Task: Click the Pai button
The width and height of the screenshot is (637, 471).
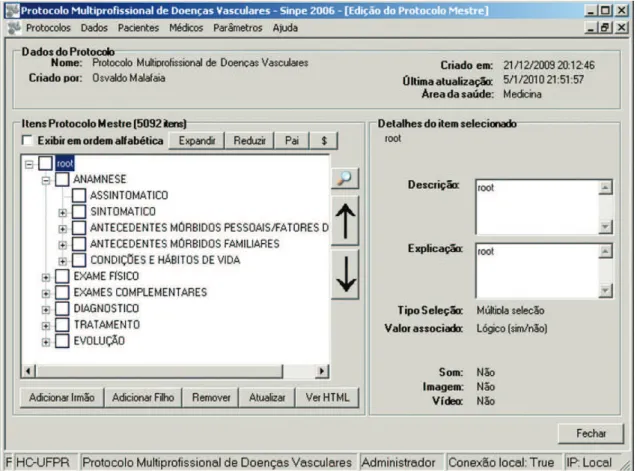Action: (x=292, y=141)
